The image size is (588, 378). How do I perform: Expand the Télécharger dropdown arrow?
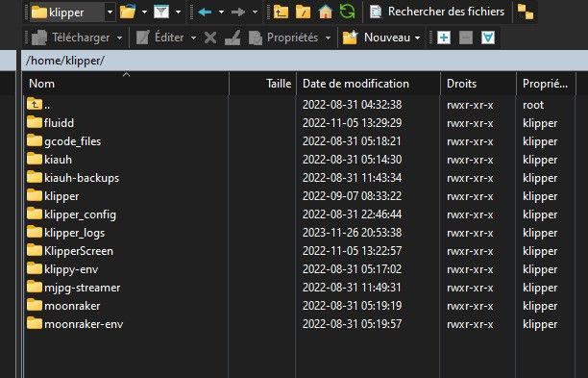point(120,38)
